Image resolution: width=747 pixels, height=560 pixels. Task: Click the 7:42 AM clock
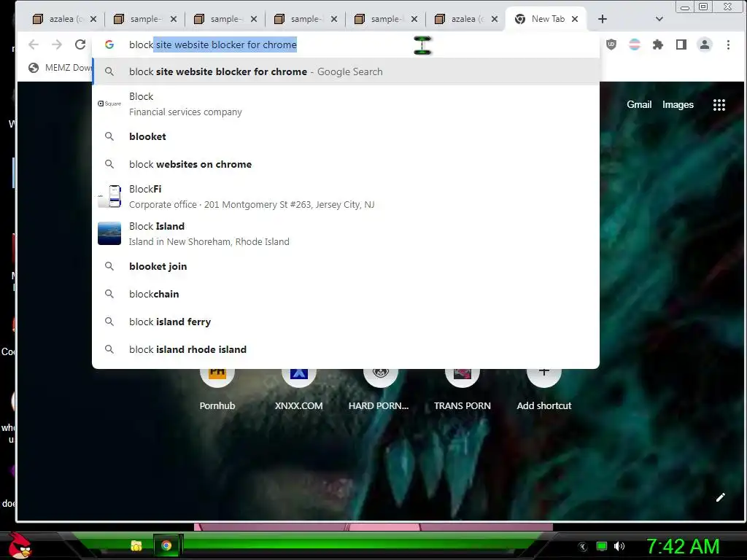pos(682,546)
